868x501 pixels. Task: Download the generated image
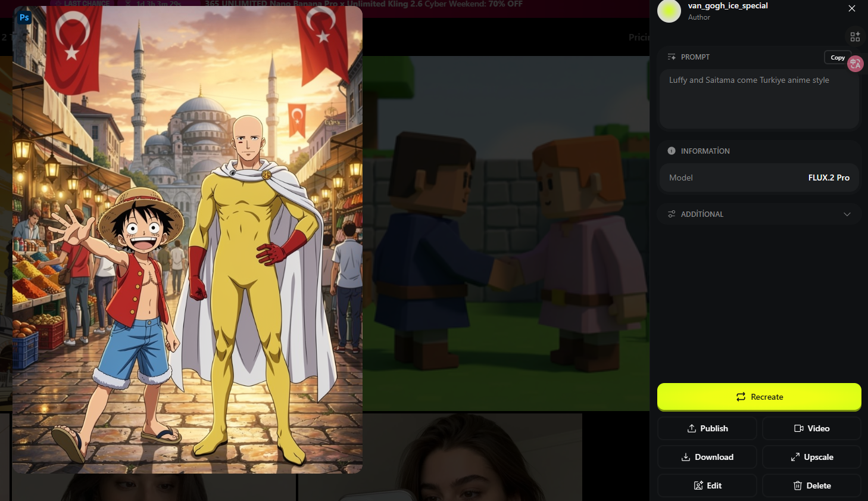tap(707, 457)
